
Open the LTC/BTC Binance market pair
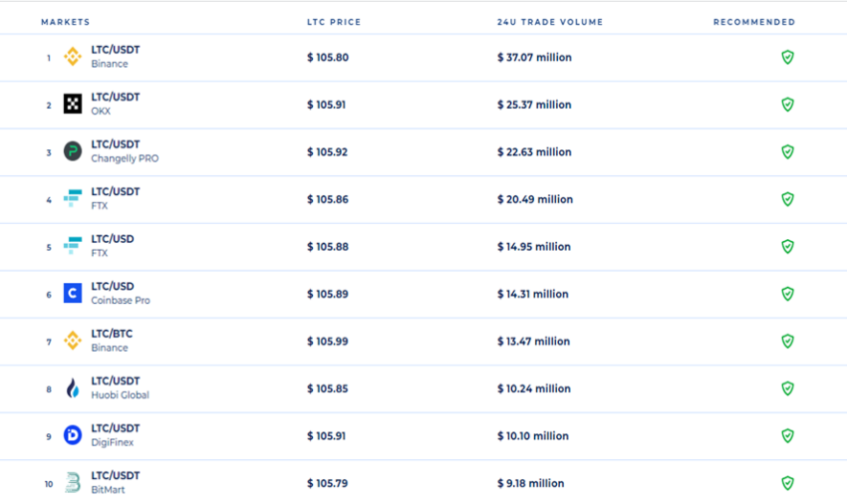coord(112,334)
